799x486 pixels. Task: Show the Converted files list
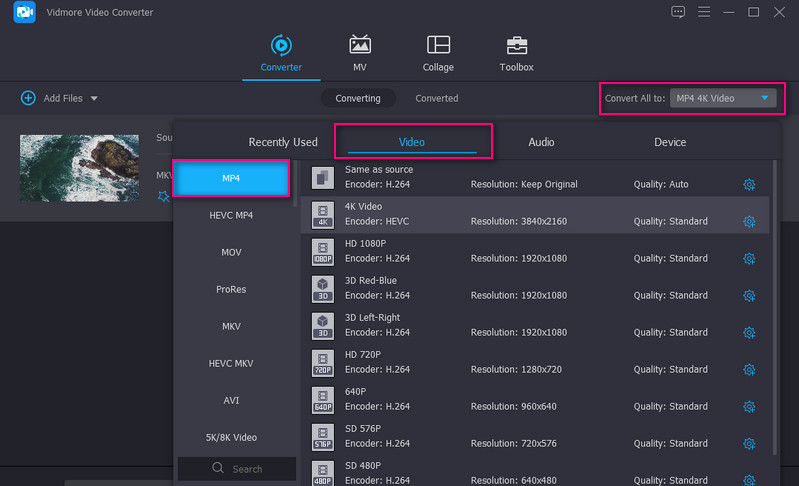pos(437,98)
